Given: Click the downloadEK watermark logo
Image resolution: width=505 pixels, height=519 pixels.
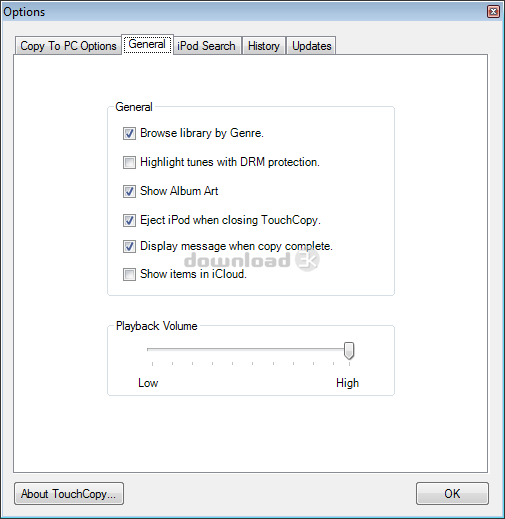Looking at the screenshot, I should (x=252, y=260).
